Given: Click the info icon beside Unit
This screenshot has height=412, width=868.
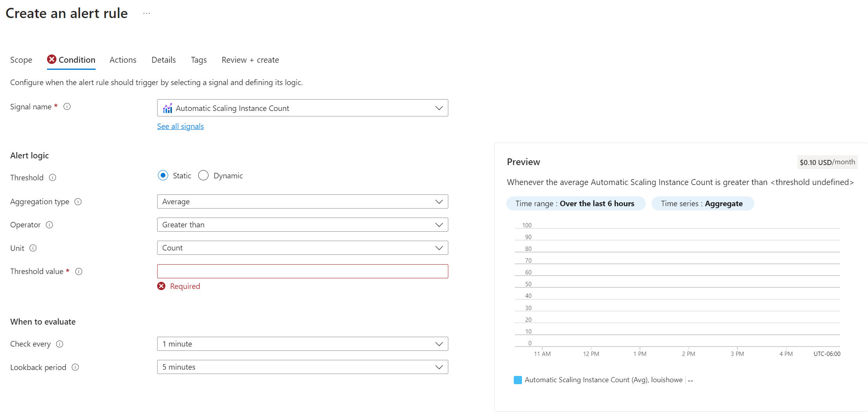Looking at the screenshot, I should pos(33,248).
